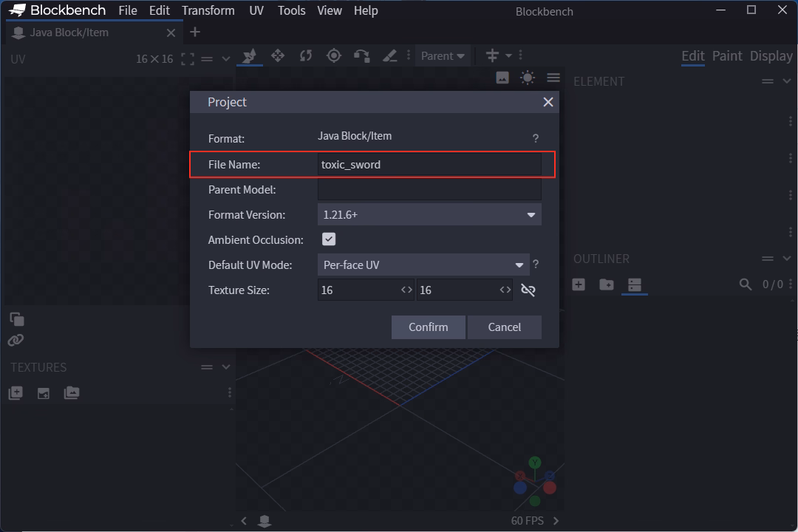798x532 pixels.
Task: Open the viewport background image icon
Action: point(502,78)
